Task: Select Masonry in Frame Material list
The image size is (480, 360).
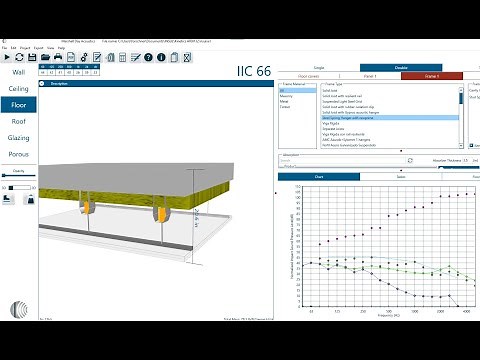Action: pos(297,96)
